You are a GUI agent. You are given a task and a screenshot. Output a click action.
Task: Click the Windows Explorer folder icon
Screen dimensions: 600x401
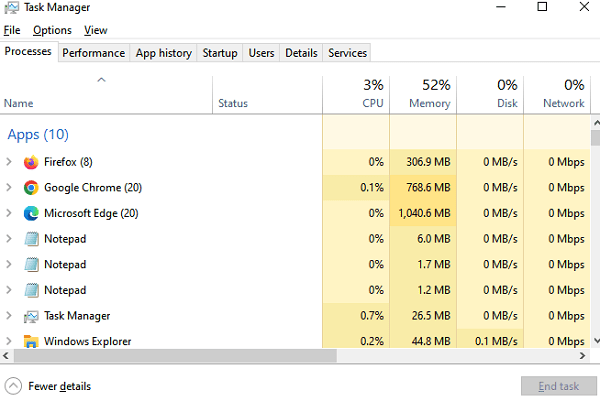coord(31,341)
